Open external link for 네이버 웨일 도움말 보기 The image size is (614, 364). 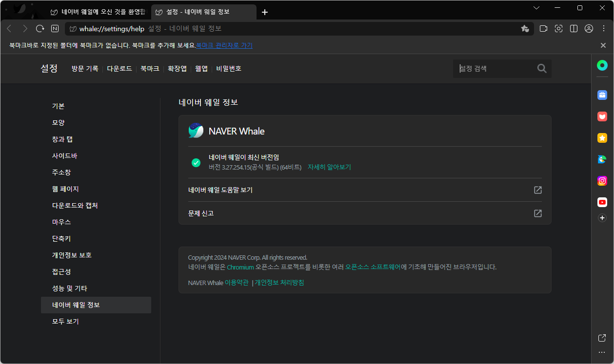pos(538,190)
